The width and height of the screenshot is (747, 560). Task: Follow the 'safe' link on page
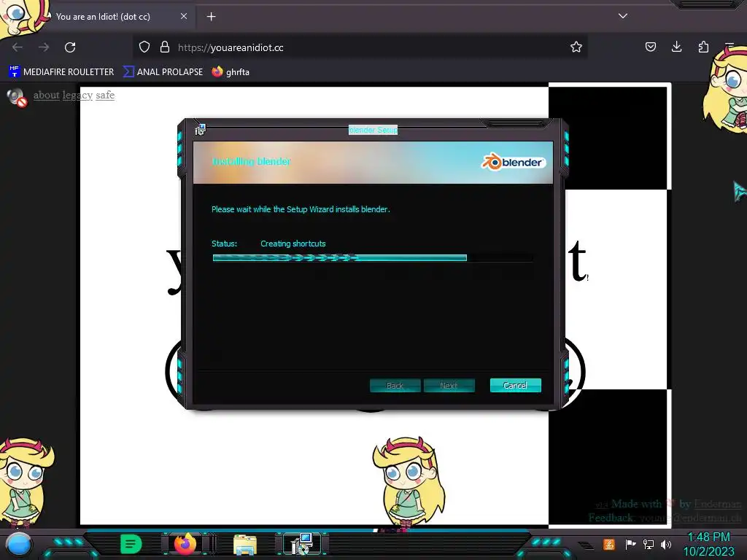[105, 95]
